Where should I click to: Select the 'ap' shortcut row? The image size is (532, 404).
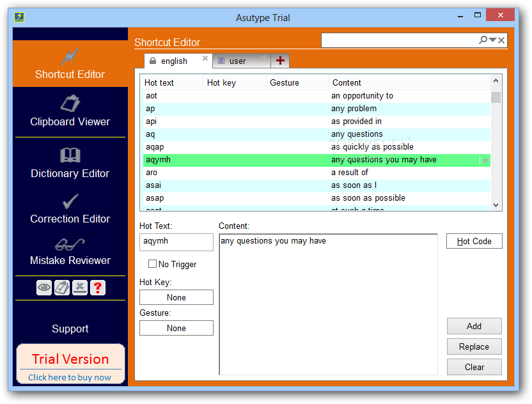tap(317, 109)
